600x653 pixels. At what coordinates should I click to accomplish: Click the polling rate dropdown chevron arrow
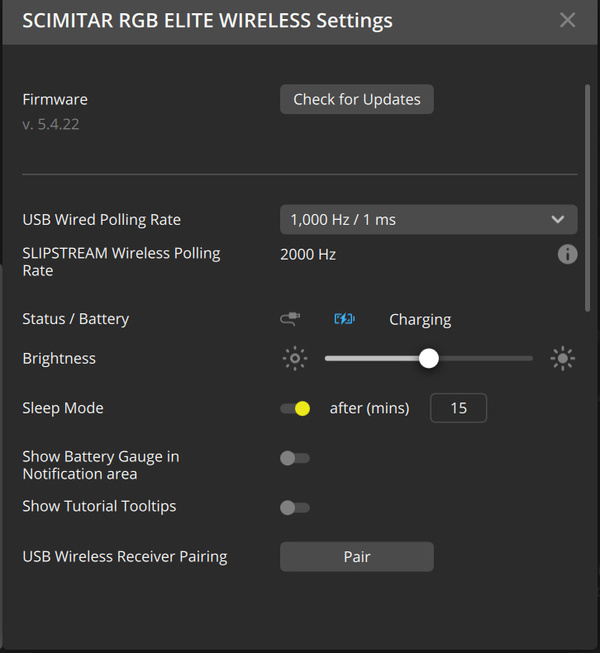click(558, 219)
